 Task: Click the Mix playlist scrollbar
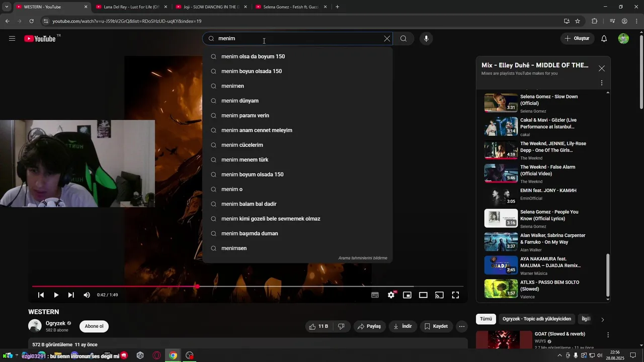pyautogui.click(x=608, y=275)
